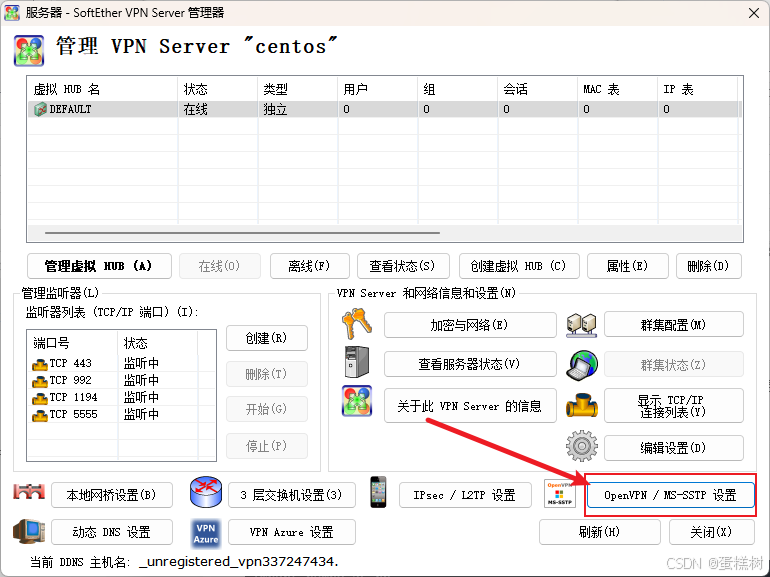Set the hub offline with 离线(F)

tap(309, 266)
